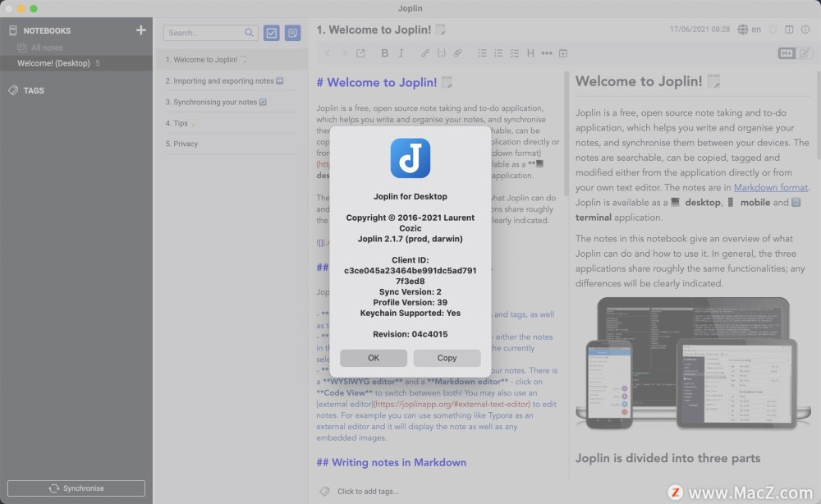Click the Heading (H) icon
The height and width of the screenshot is (504, 821).
[530, 53]
